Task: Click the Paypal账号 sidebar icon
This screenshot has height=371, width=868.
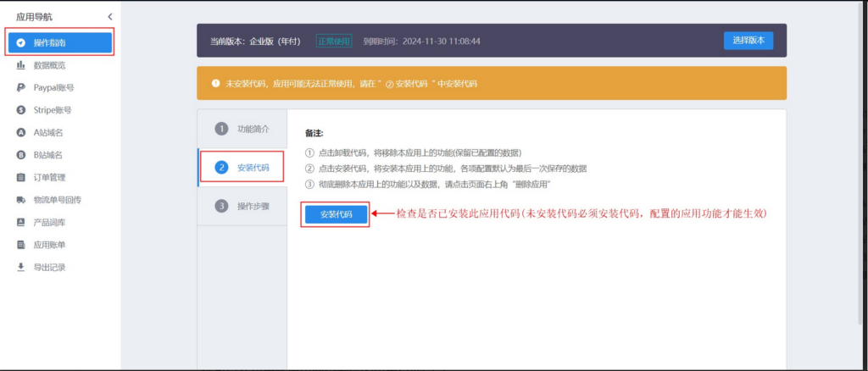Action: (20, 87)
